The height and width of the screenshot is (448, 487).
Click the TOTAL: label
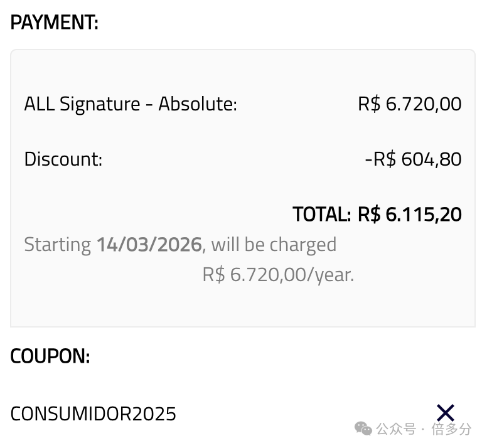pos(322,214)
